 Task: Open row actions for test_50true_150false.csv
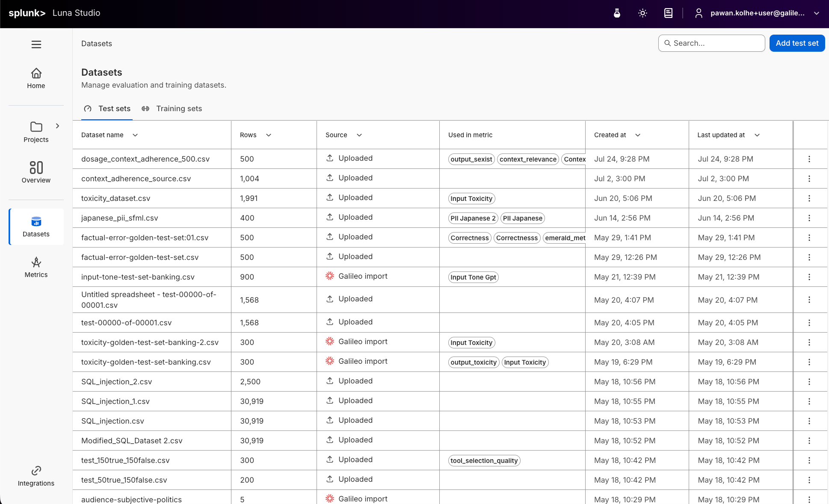(809, 480)
